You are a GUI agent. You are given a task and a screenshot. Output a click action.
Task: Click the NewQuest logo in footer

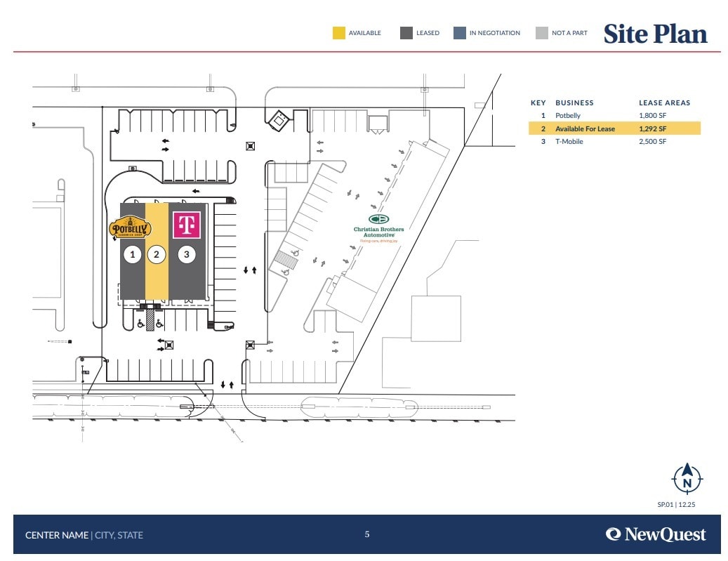coord(656,534)
